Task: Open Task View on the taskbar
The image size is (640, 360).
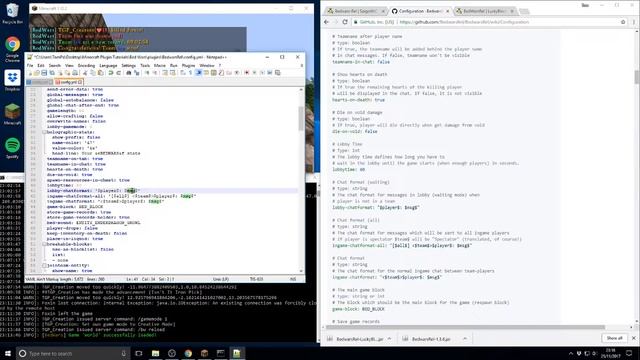Action: (x=139, y=353)
